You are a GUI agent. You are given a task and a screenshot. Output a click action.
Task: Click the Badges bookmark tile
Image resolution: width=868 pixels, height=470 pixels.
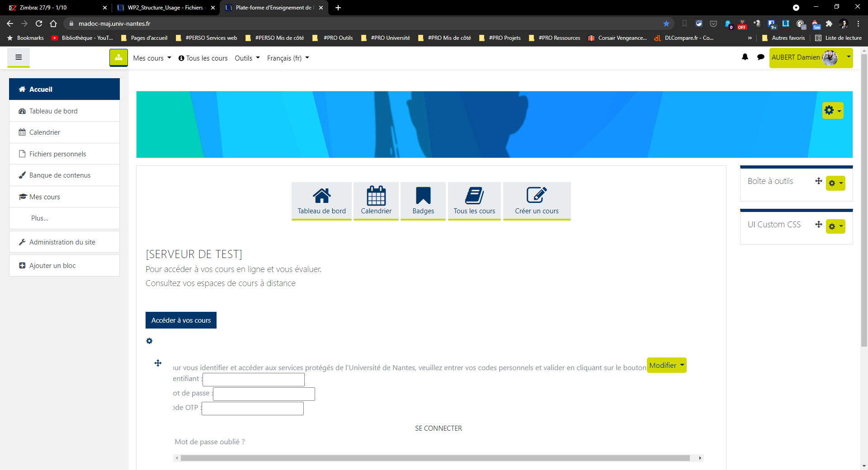(x=423, y=201)
